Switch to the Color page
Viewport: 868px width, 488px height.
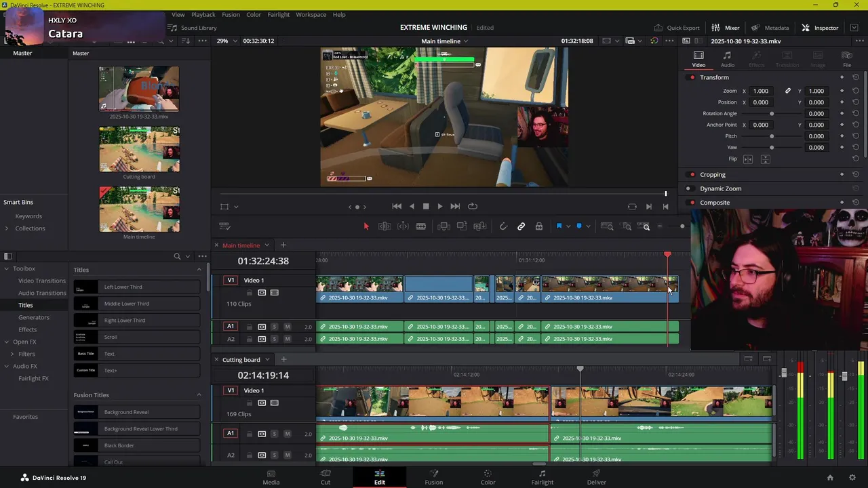488,477
